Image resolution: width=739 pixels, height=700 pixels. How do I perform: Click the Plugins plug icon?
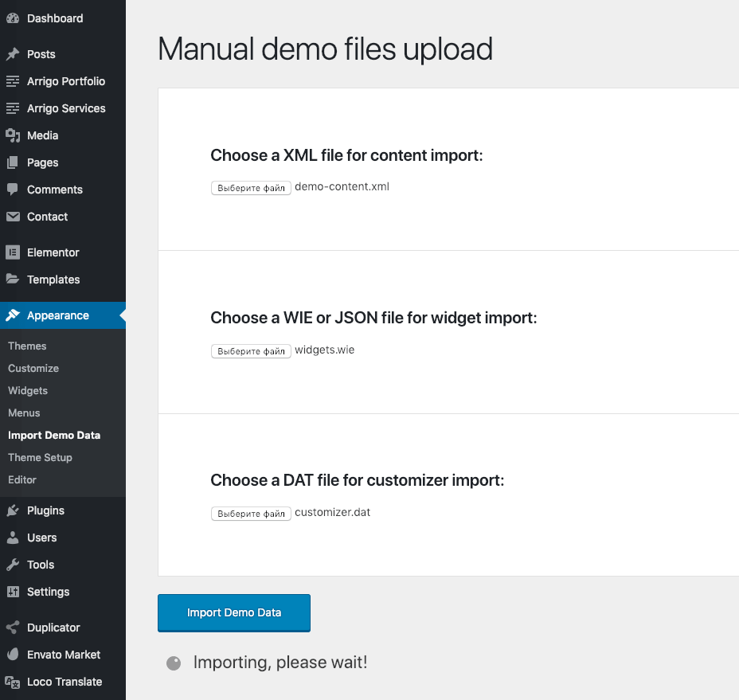[13, 510]
